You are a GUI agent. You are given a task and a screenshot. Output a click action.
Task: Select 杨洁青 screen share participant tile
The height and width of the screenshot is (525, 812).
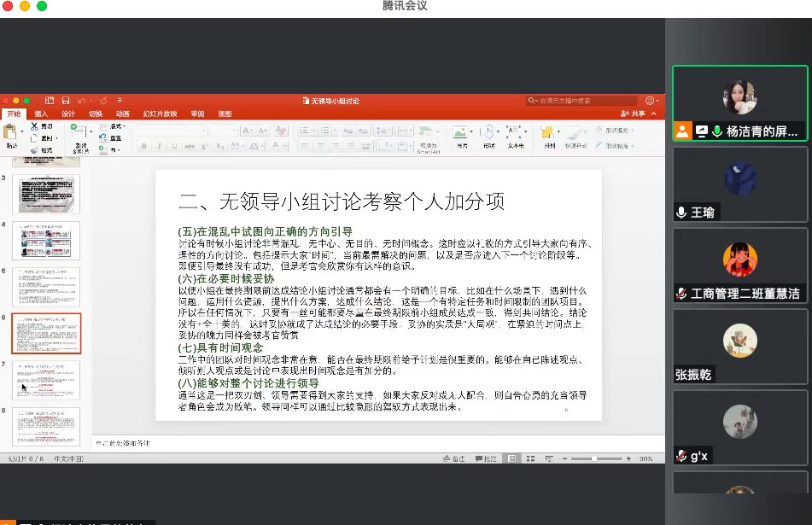740,103
